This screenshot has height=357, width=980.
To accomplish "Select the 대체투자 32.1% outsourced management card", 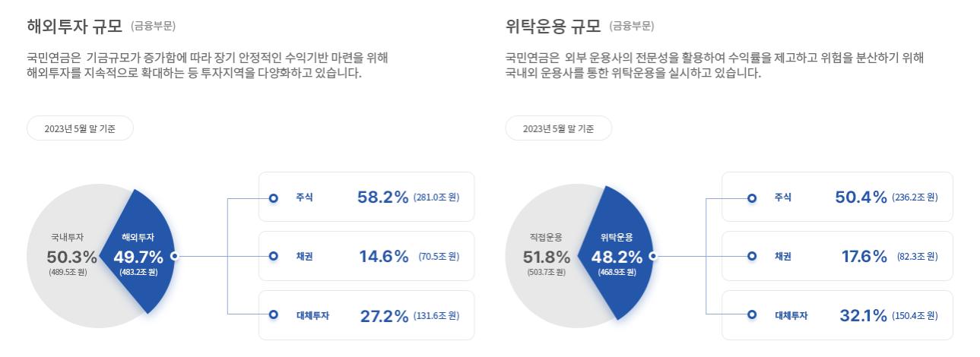I will 837,315.
